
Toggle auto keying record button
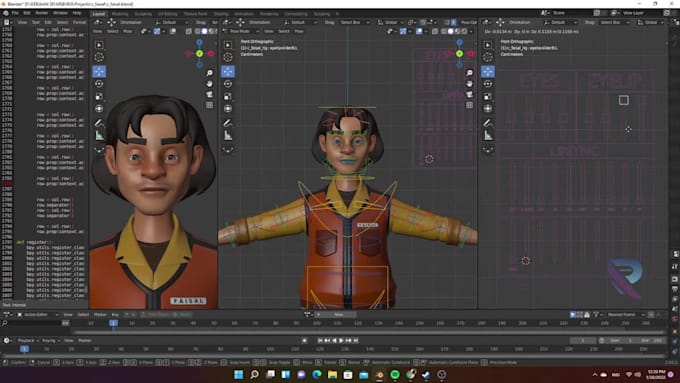[304, 340]
